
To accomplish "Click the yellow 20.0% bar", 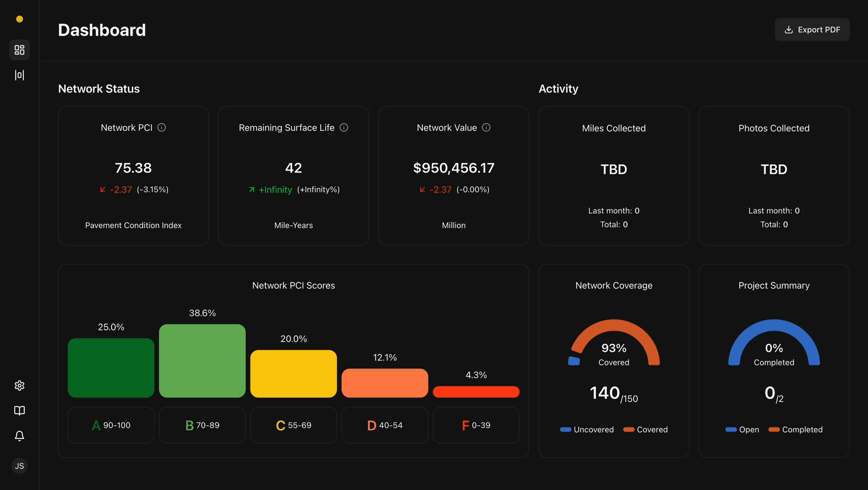I will click(x=293, y=374).
